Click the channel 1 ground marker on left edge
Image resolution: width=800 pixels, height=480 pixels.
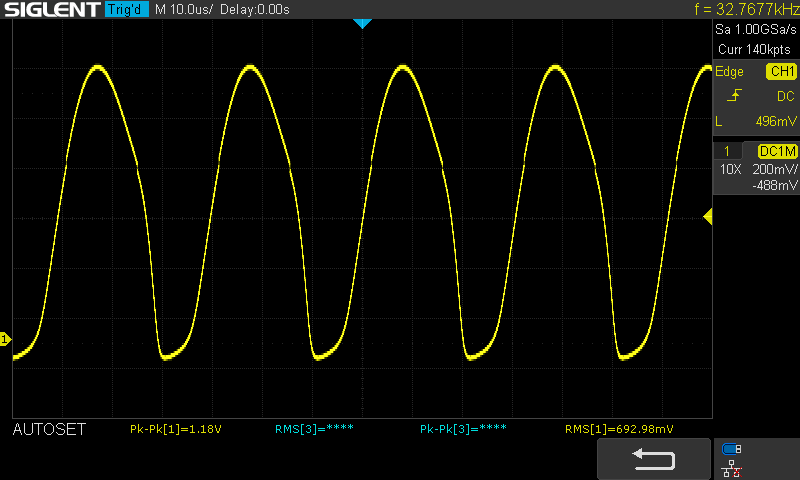(x=5, y=339)
